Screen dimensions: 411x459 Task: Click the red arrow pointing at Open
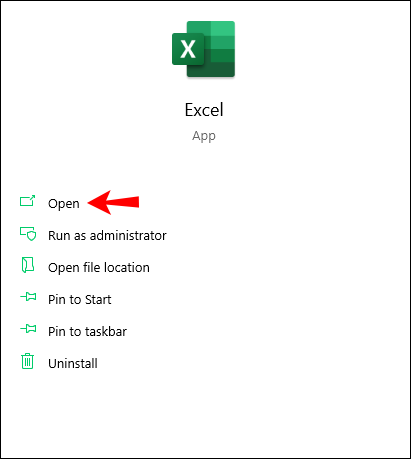(113, 202)
